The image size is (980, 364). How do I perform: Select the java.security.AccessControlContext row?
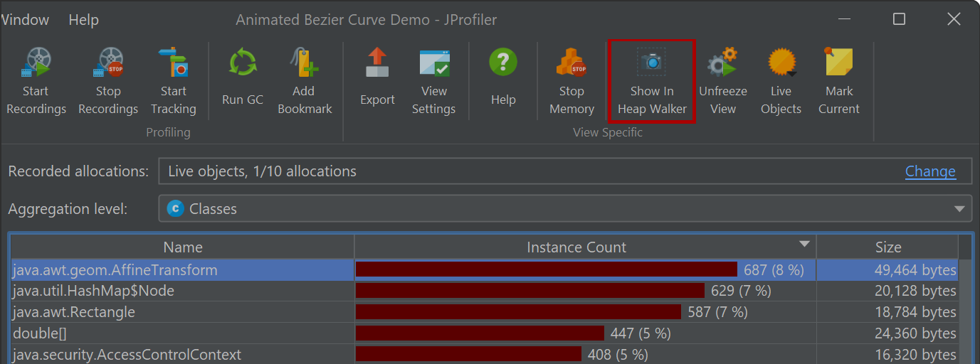click(x=485, y=355)
